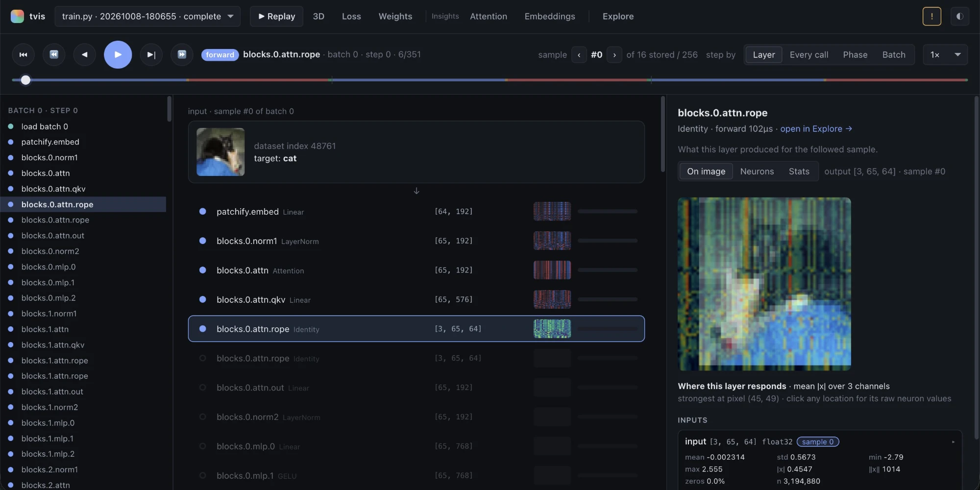
Task: Open the 1x playback speed dropdown
Action: [945, 55]
